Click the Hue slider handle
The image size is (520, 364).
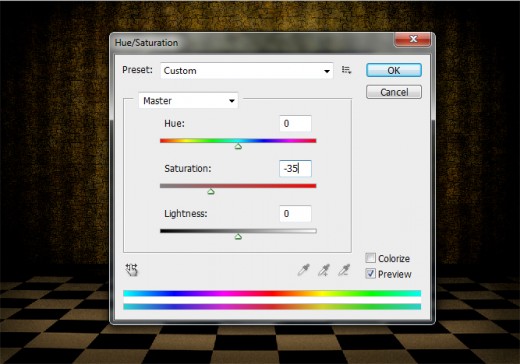pyautogui.click(x=238, y=146)
